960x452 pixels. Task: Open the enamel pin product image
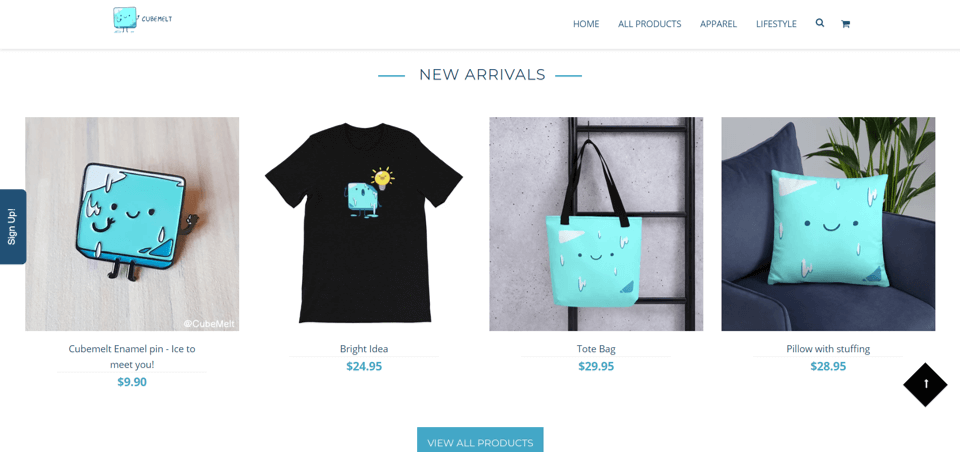pyautogui.click(x=132, y=224)
